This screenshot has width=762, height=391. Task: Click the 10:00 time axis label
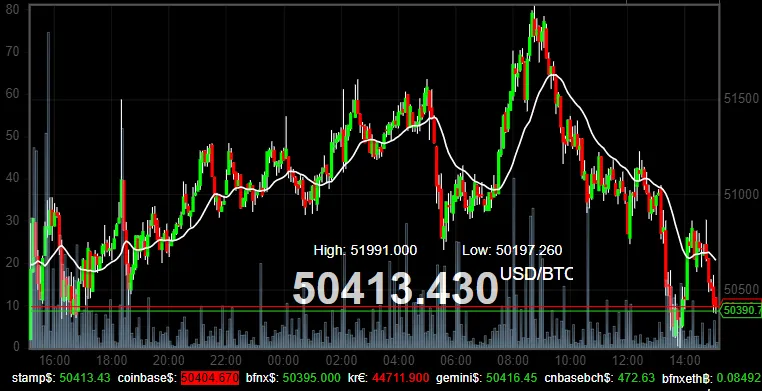570,360
